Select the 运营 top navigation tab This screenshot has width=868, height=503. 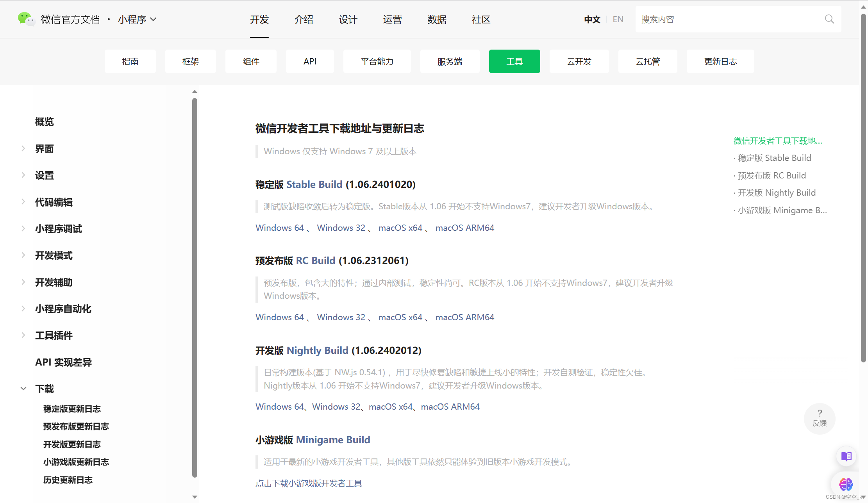pyautogui.click(x=393, y=20)
